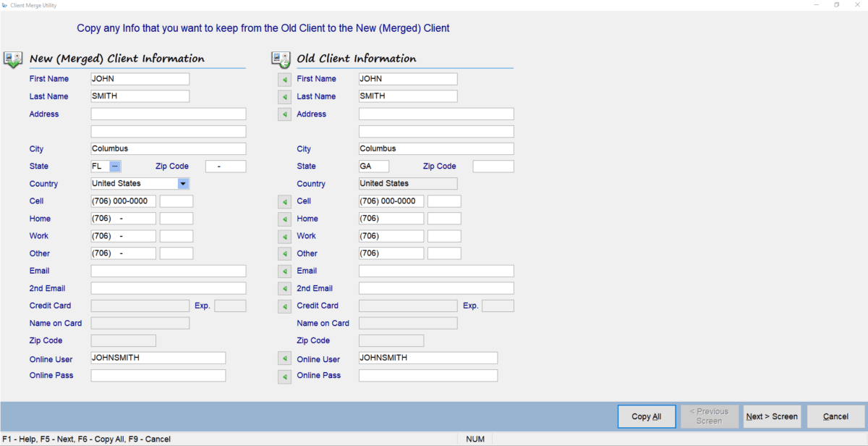Click the new client second Address line

pyautogui.click(x=169, y=132)
